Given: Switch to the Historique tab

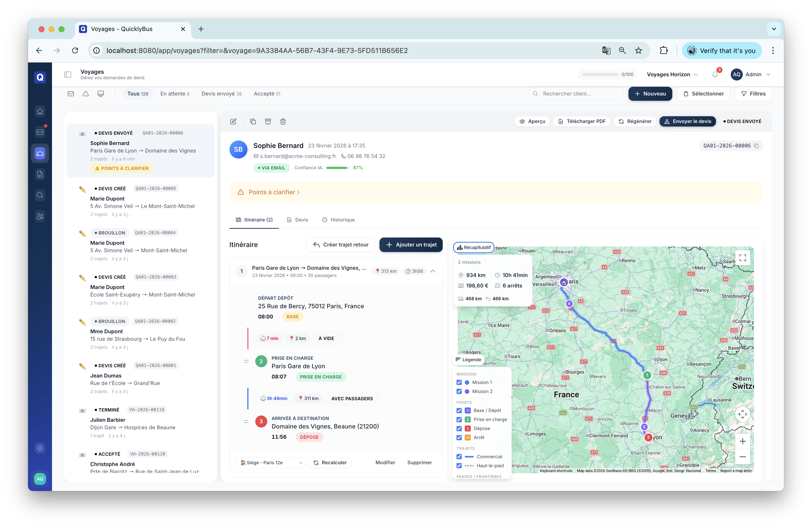Looking at the screenshot, I should pos(338,220).
